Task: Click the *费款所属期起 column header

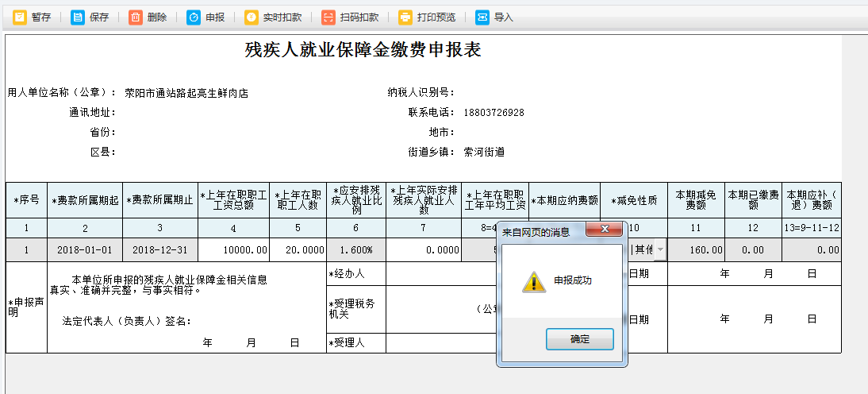Action: (85, 200)
